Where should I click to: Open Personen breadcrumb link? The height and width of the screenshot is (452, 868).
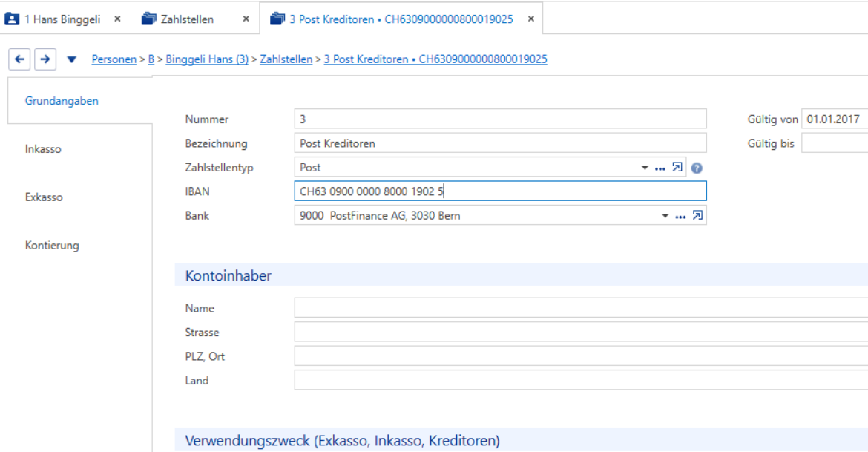114,59
